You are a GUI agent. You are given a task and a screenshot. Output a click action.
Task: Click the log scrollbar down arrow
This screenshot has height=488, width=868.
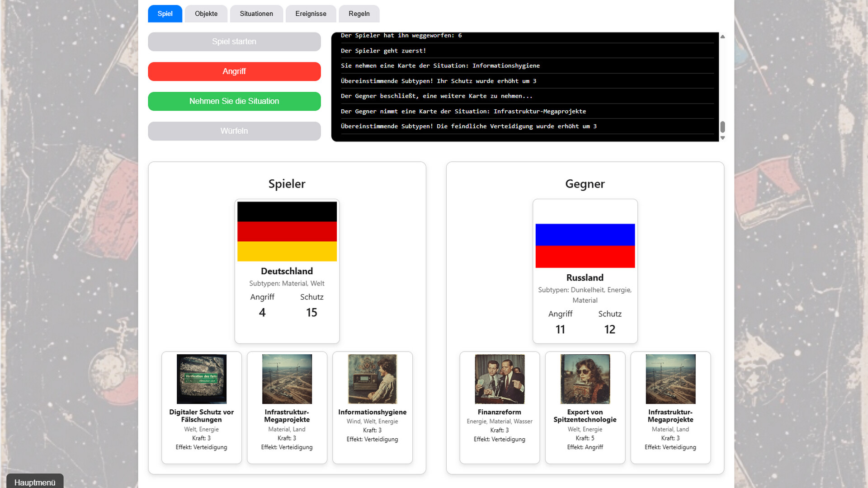click(x=722, y=138)
